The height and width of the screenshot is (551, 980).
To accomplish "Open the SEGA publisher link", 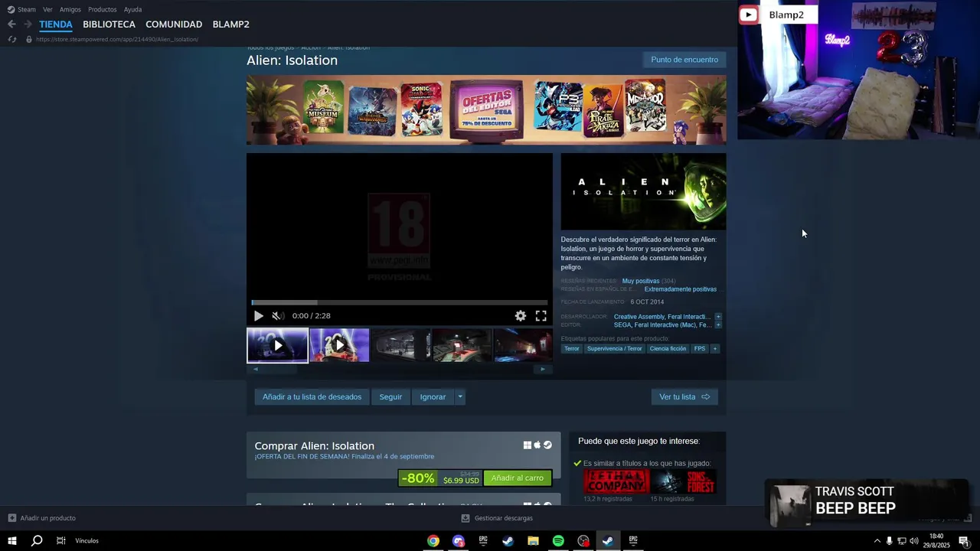I will [x=622, y=325].
